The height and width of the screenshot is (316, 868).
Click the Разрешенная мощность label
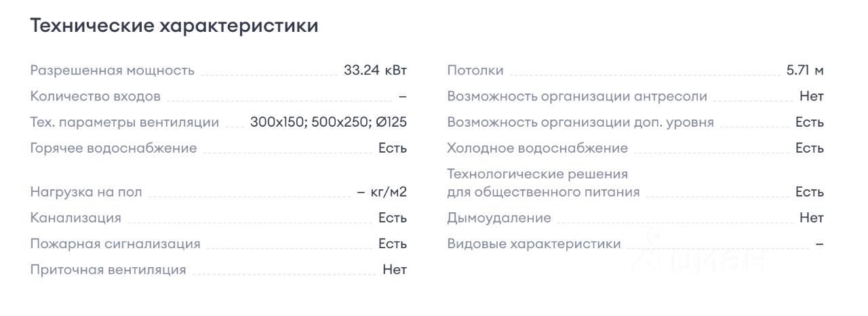[113, 71]
